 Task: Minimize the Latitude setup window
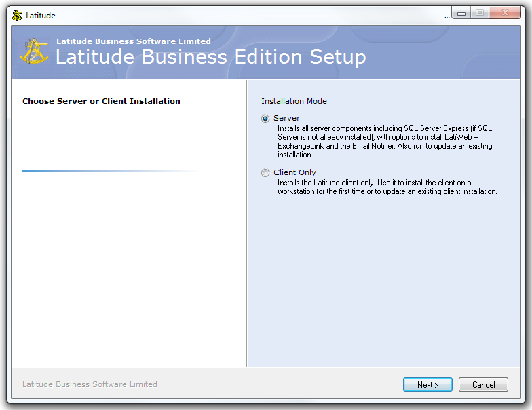click(x=461, y=13)
